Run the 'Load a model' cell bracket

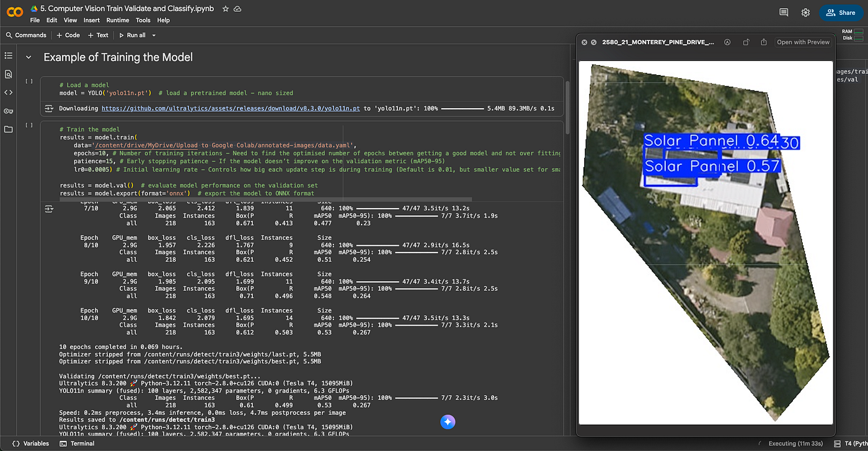[x=29, y=81]
